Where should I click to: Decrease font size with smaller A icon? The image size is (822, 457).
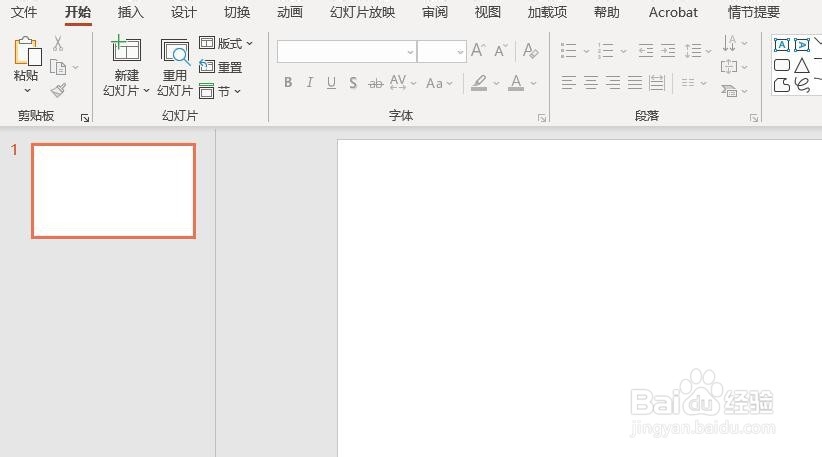click(501, 50)
